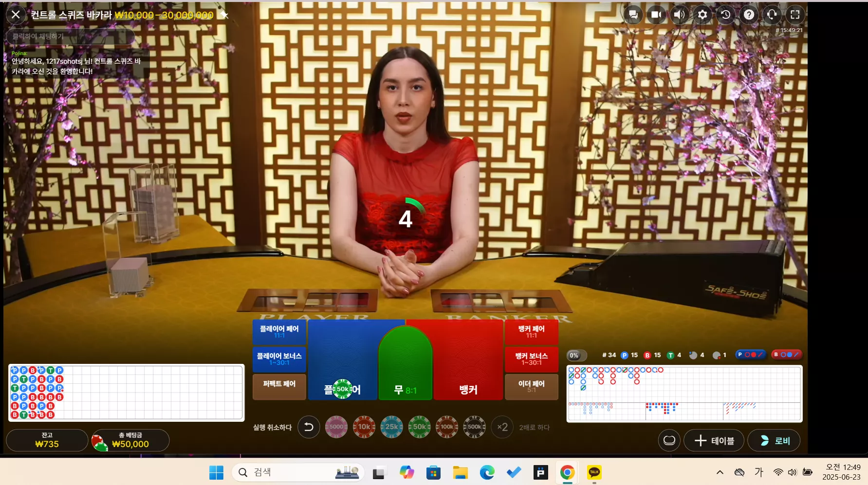Open File Explorer from the taskbar
Image resolution: width=868 pixels, height=485 pixels.
[x=460, y=472]
